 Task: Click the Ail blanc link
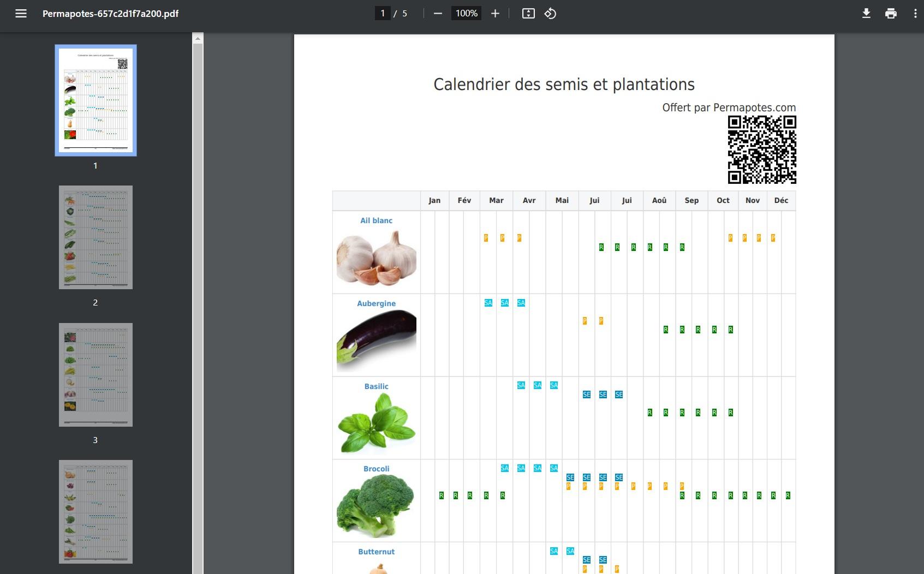coord(376,220)
